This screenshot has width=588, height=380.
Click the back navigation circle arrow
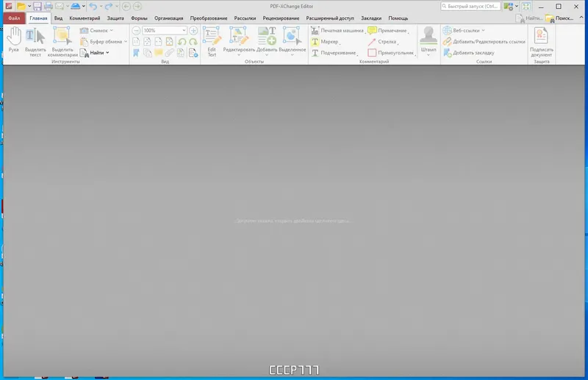[x=126, y=7]
